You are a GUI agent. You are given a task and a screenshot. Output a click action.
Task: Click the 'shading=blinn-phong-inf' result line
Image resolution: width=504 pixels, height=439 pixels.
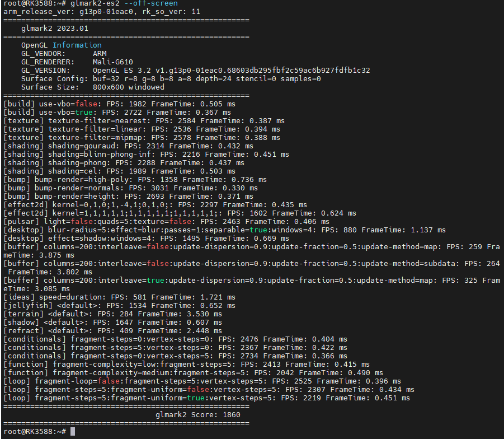point(146,154)
